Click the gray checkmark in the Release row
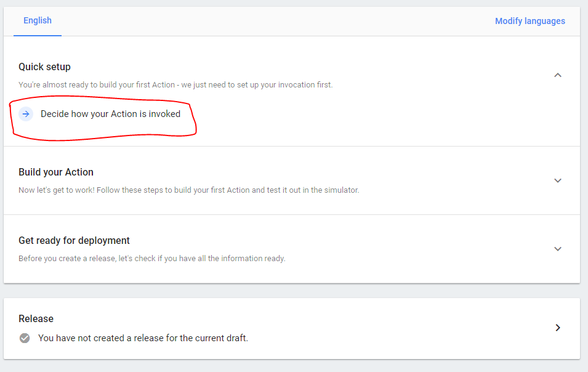Screen dimensions: 588x372 [x=25, y=338]
